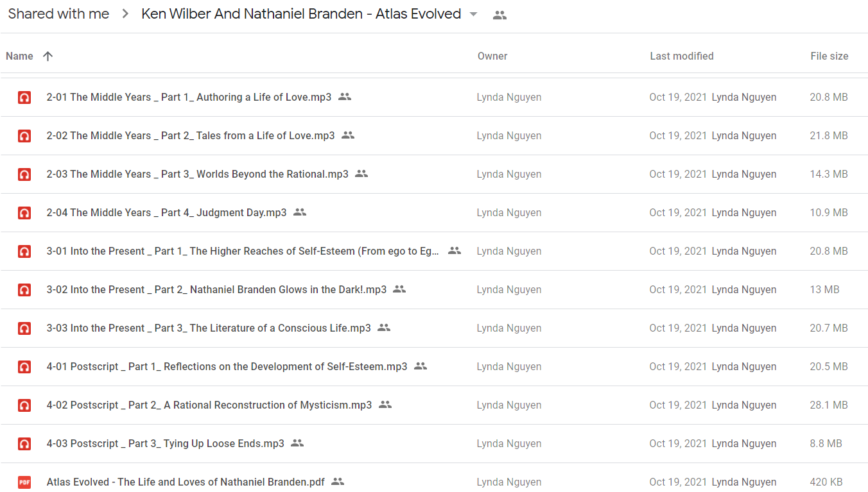Click the 28.1 MB file size
Image resolution: width=868 pixels, height=492 pixels.
[x=829, y=405]
